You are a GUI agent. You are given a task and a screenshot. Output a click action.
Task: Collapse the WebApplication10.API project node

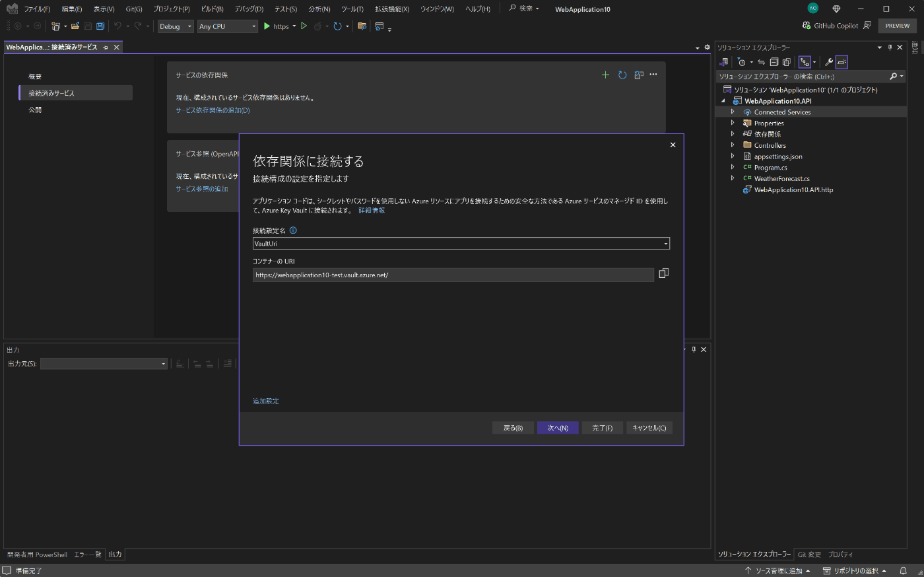[x=723, y=101]
